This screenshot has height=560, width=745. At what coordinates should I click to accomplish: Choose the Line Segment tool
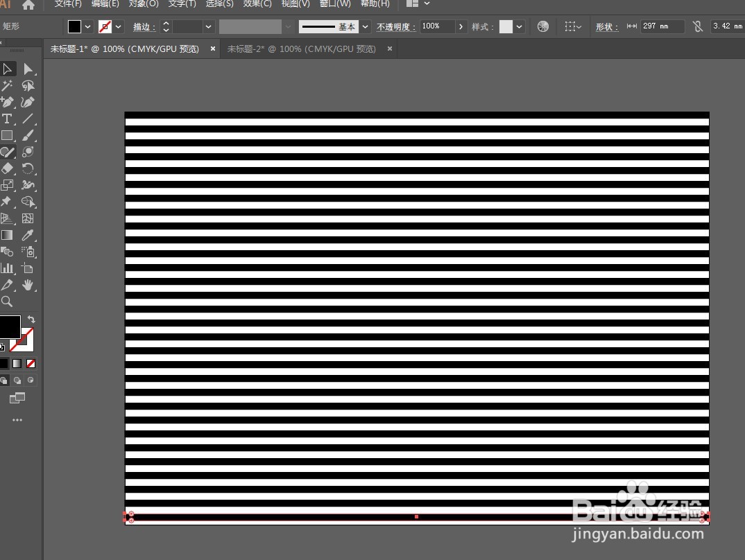coord(28,119)
